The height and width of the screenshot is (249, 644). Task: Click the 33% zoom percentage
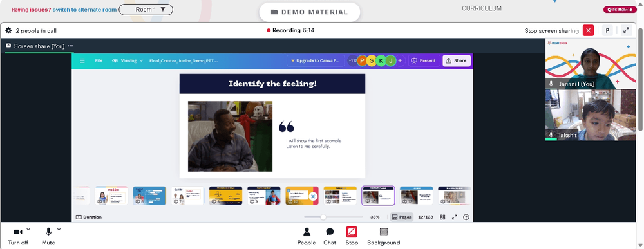[x=375, y=217]
